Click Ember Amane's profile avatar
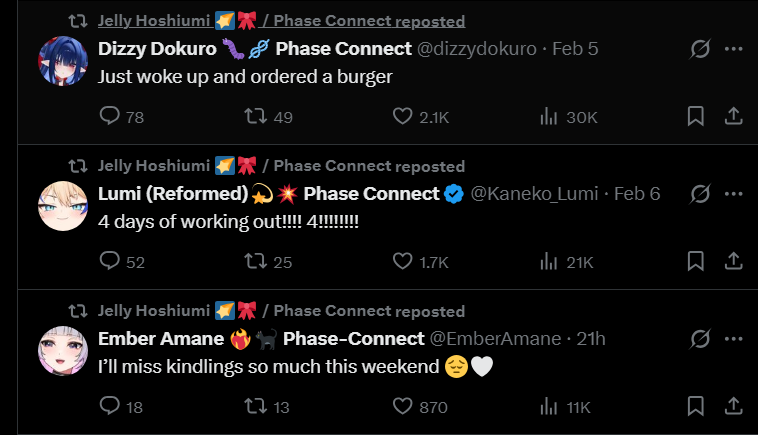Viewport: 758px width, 435px height. coord(62,352)
